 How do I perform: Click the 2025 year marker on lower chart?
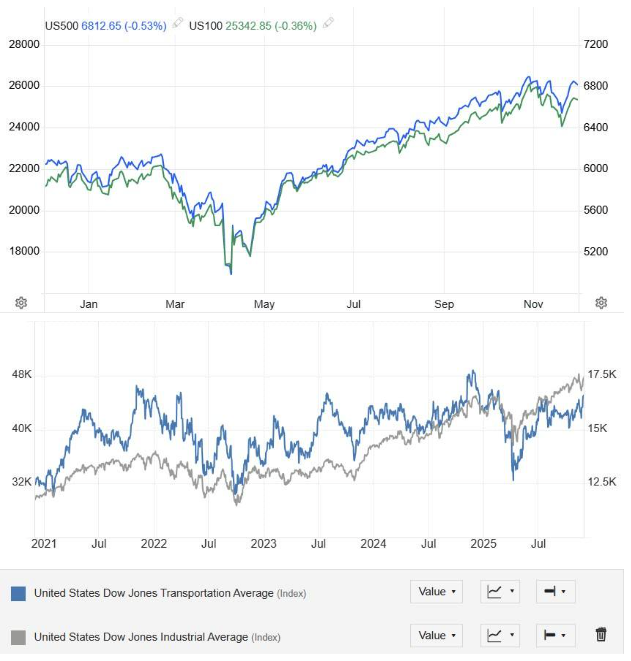(485, 544)
